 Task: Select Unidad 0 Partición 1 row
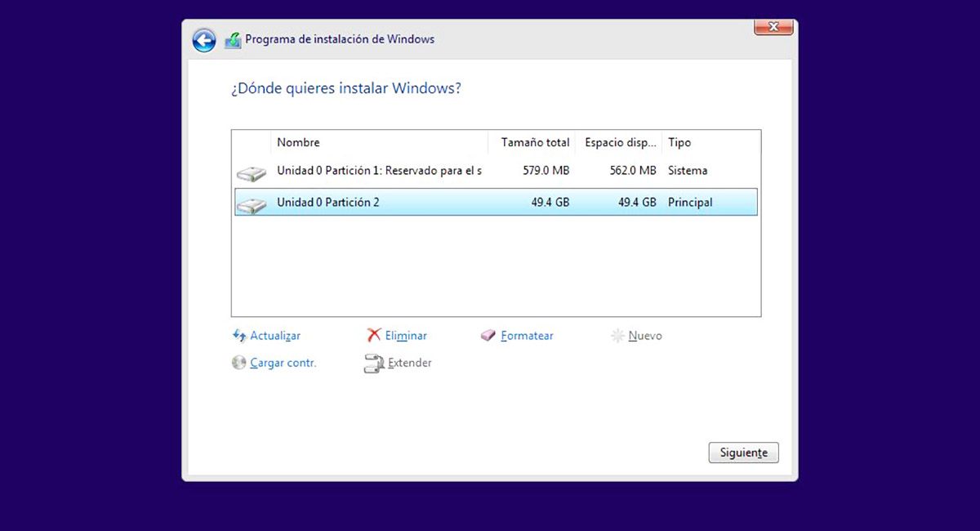pos(379,171)
